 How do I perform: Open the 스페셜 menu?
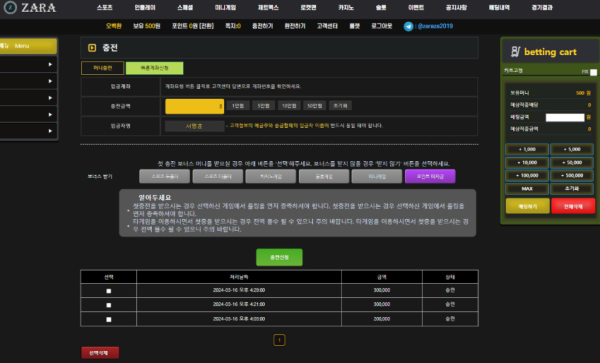tap(185, 8)
